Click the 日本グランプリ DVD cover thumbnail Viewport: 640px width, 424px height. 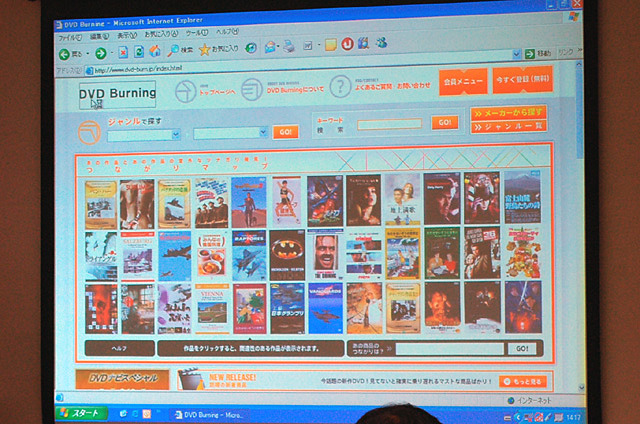(x=287, y=309)
